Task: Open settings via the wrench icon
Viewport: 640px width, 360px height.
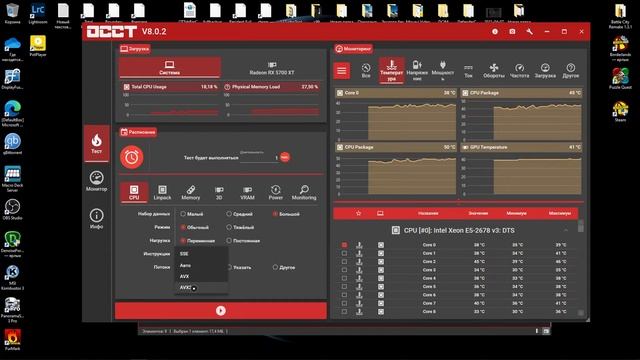Action: 529,31
